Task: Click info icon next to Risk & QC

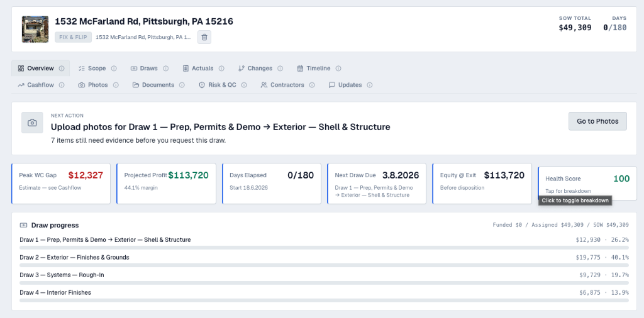Action: pos(244,85)
